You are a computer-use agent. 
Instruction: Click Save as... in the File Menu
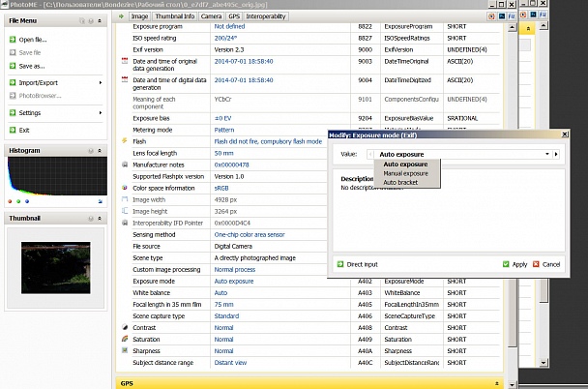(x=32, y=66)
